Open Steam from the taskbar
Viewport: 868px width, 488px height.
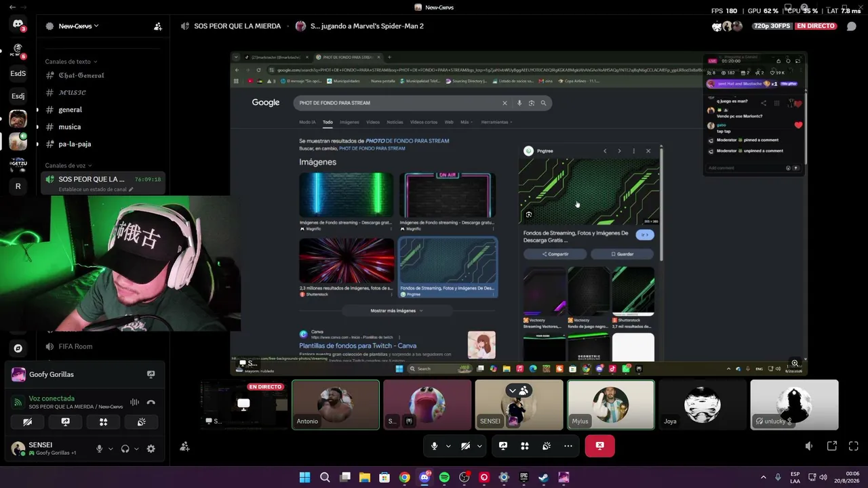click(543, 477)
